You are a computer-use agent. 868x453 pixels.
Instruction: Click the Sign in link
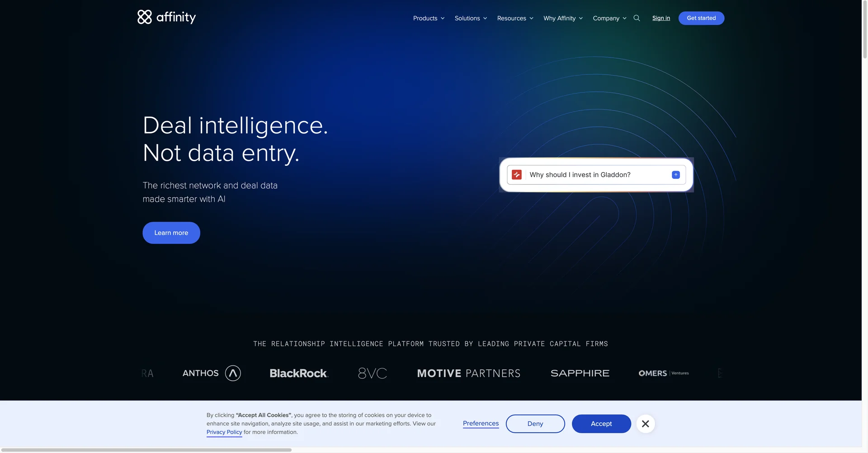click(x=661, y=18)
